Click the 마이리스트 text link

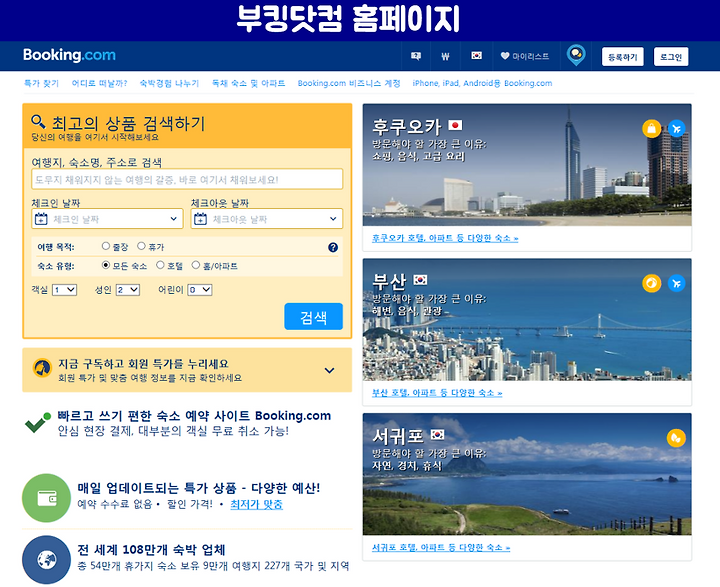[x=530, y=56]
